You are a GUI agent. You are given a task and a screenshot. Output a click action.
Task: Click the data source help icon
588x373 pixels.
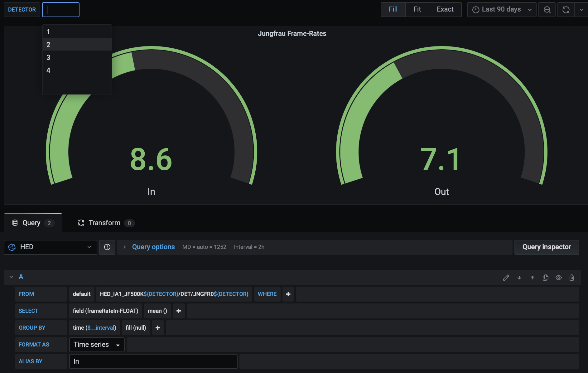click(x=107, y=247)
